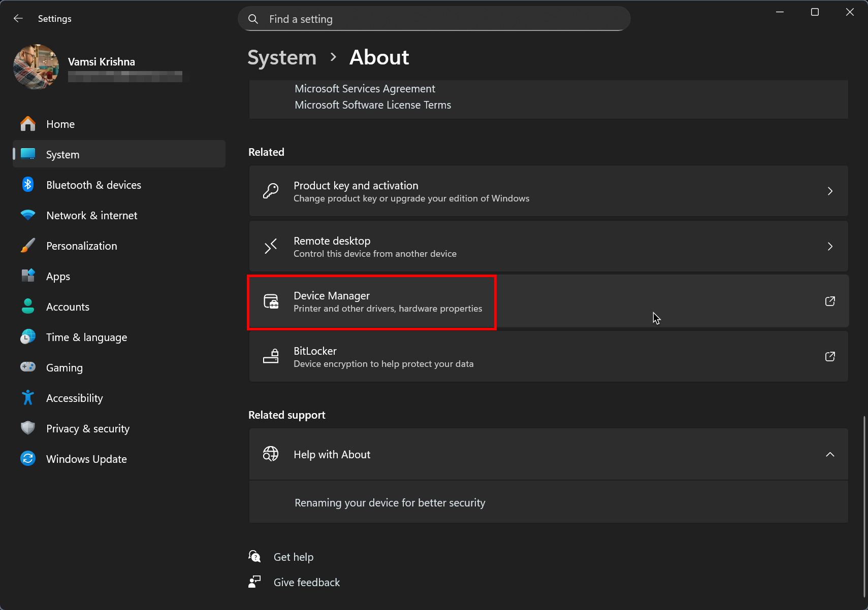Click the Accessibility figure icon
Screen dimensions: 868x610
click(x=28, y=398)
